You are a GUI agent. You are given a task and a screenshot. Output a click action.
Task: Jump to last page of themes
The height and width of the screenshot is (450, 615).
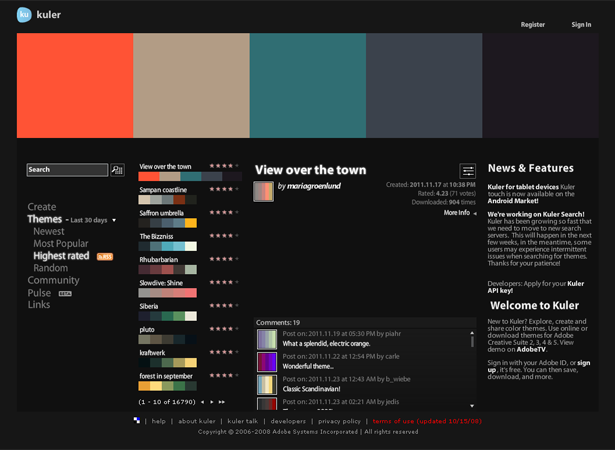[x=221, y=401]
